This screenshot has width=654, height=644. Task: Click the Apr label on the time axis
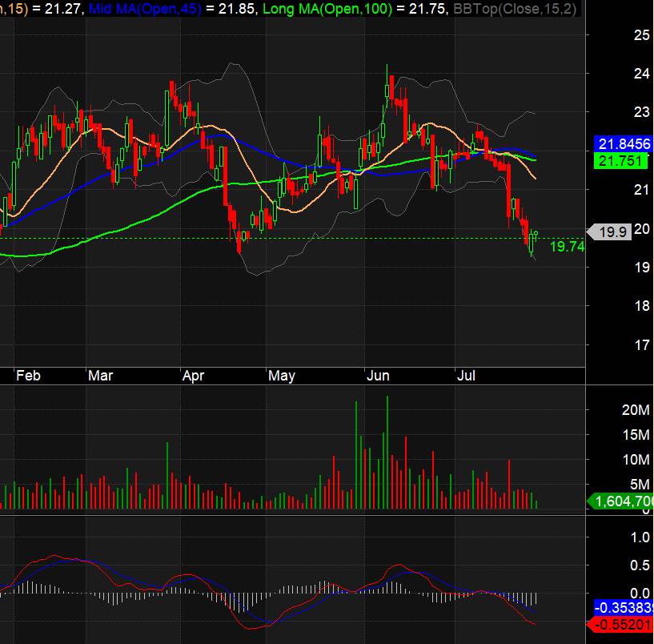[194, 375]
